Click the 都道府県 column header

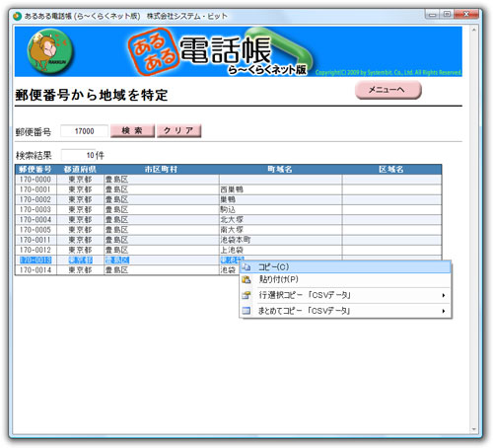(x=80, y=170)
